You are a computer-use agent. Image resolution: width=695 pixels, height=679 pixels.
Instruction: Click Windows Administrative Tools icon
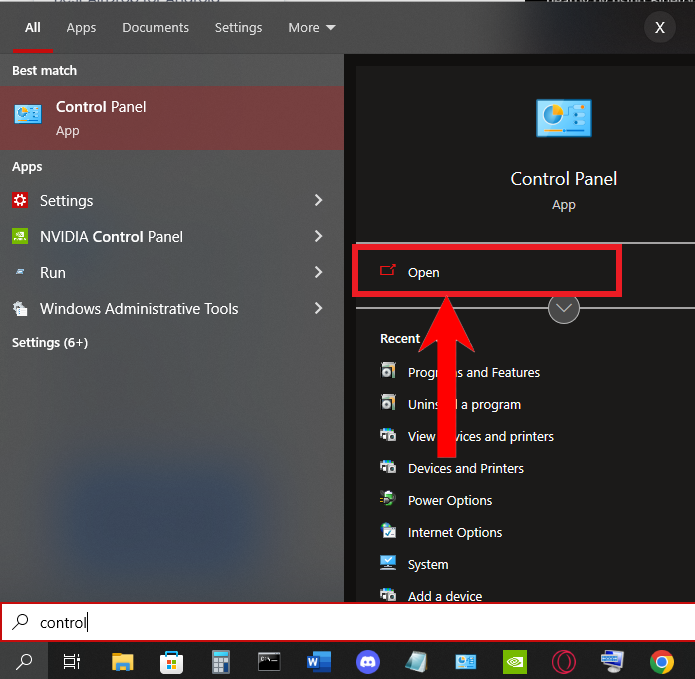[20, 308]
